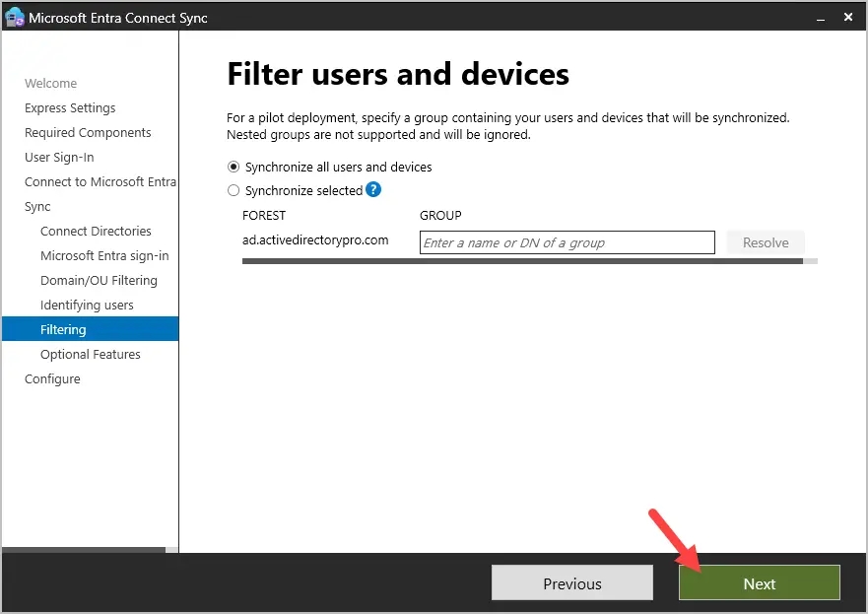The image size is (868, 614).
Task: Go back using the Previous button
Action: tap(571, 582)
